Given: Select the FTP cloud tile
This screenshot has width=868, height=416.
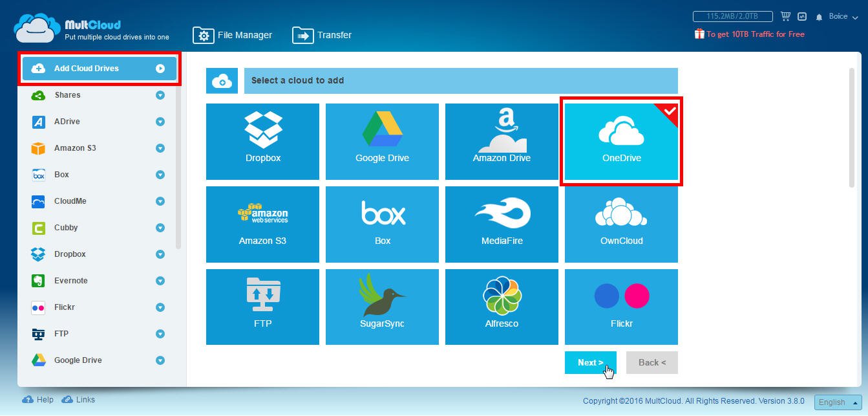Looking at the screenshot, I should click(262, 307).
